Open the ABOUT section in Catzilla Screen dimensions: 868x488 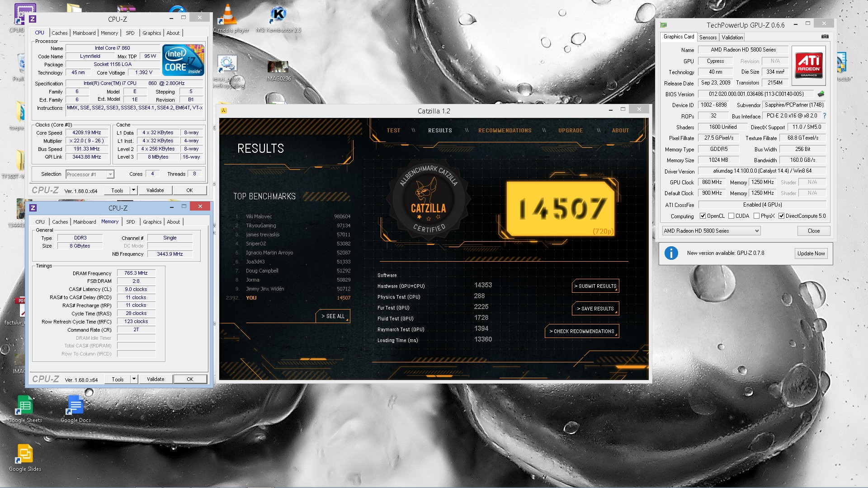[x=620, y=131]
